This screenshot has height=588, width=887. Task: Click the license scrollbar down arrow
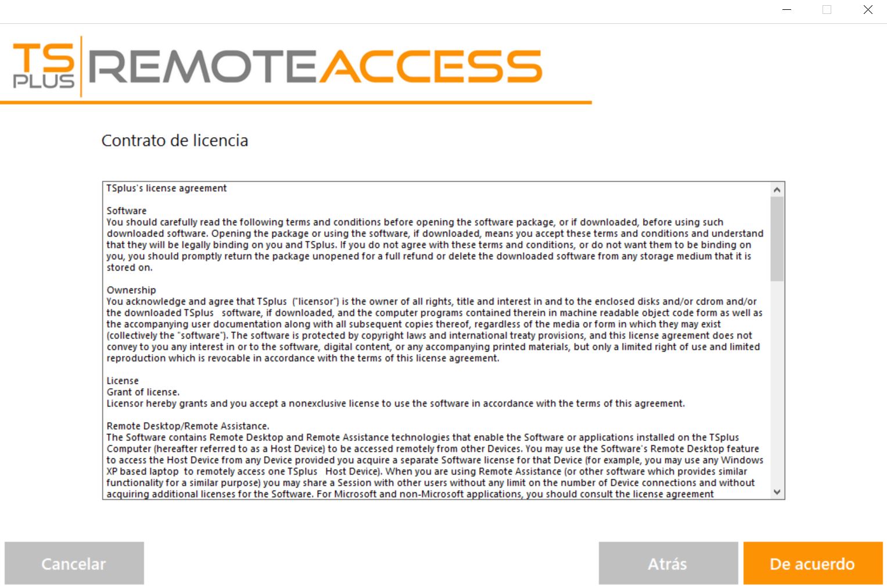pos(777,492)
